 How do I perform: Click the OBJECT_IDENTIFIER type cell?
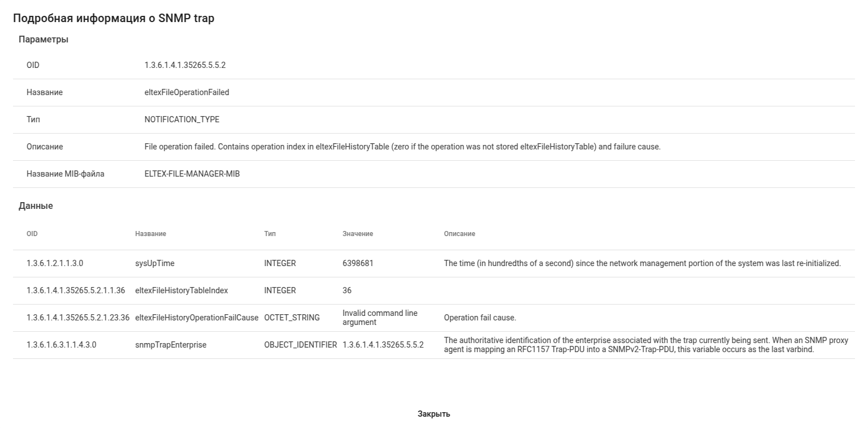300,344
